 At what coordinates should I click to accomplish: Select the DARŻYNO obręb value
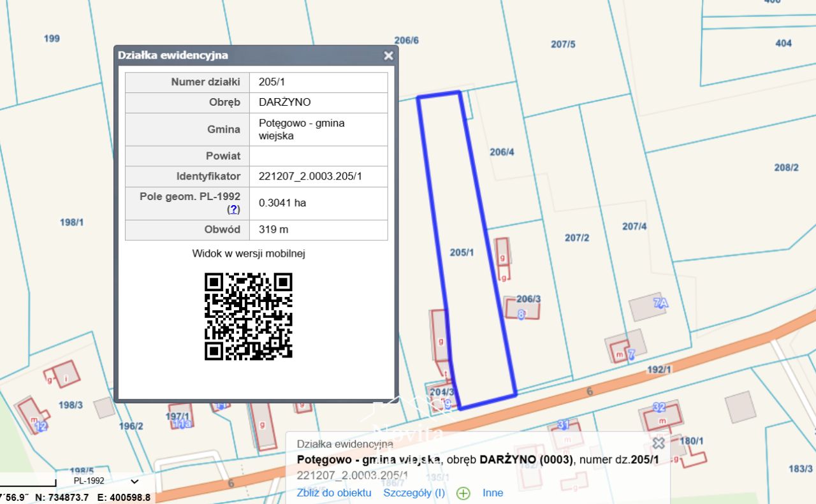point(285,103)
